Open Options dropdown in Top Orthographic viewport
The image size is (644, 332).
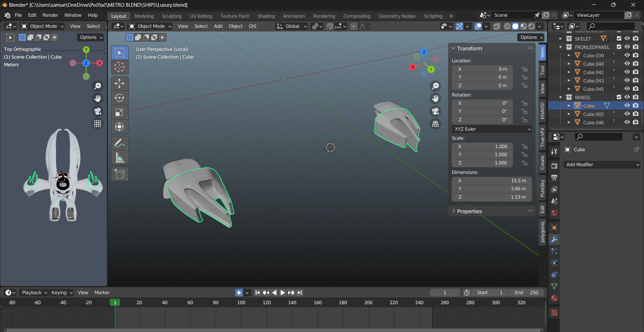pos(91,37)
